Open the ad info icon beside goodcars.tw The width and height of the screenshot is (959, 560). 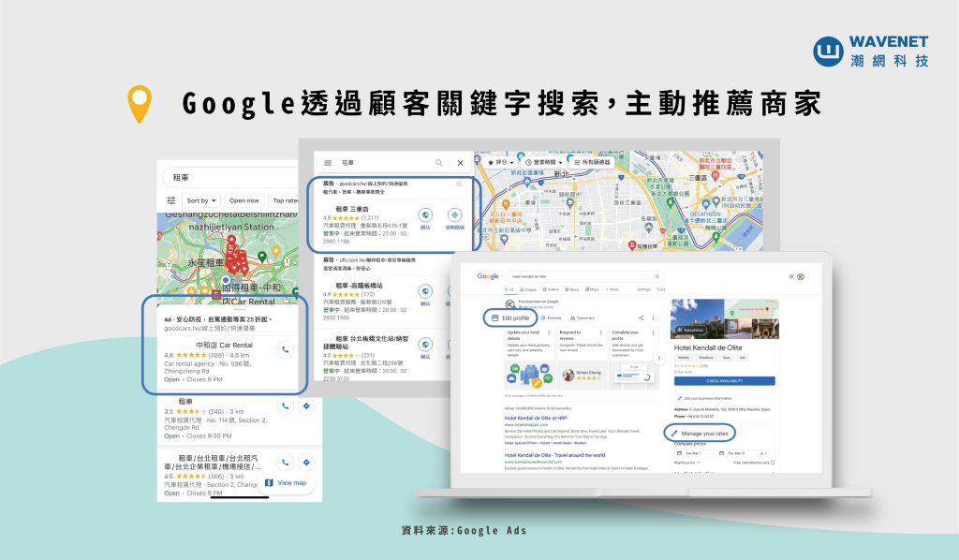coord(459,184)
